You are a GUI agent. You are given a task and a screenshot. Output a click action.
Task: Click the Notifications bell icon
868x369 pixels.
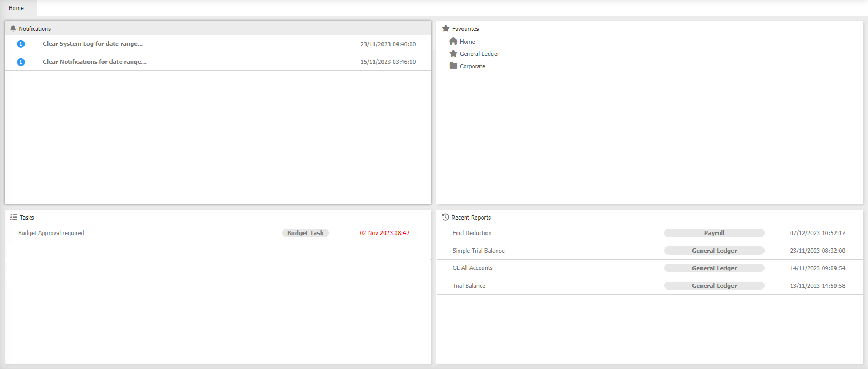pyautogui.click(x=13, y=29)
